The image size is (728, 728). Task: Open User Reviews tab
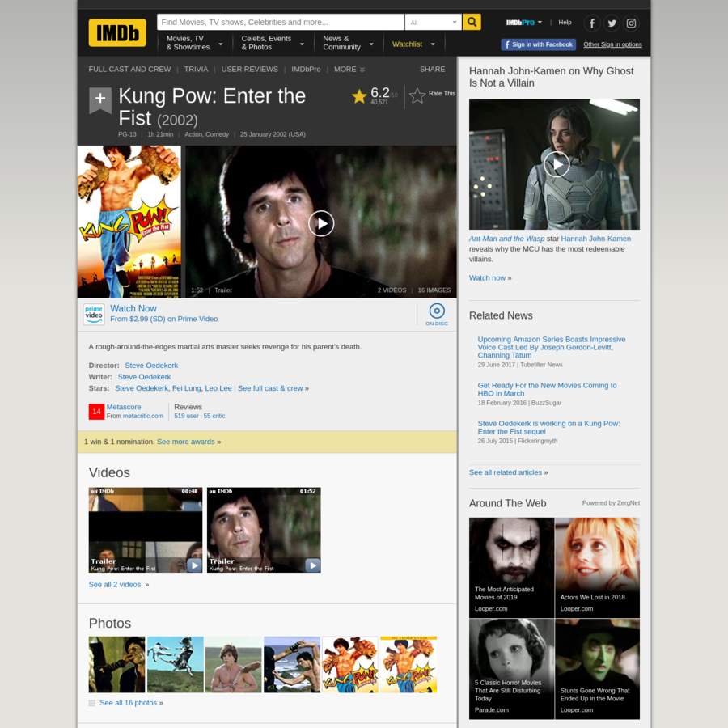pyautogui.click(x=250, y=70)
